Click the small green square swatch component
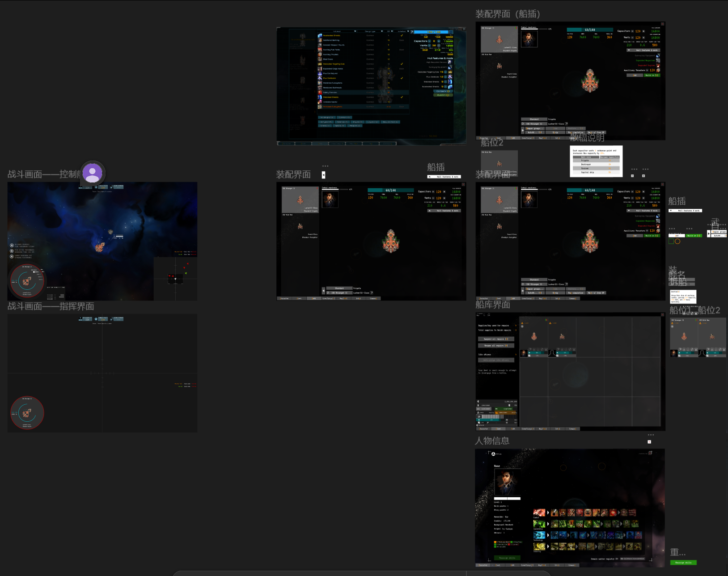The width and height of the screenshot is (728, 576). (671, 241)
